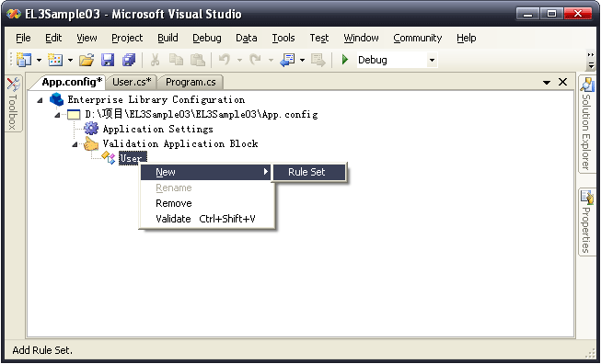This screenshot has height=364, width=601.
Task: Switch to the App.config* tab
Action: (x=71, y=82)
